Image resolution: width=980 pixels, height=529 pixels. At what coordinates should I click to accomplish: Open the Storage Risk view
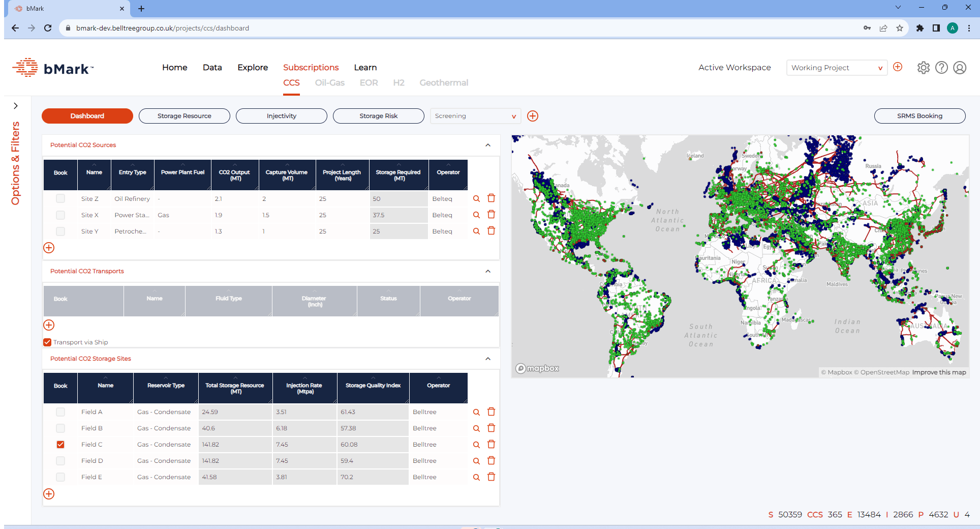378,116
